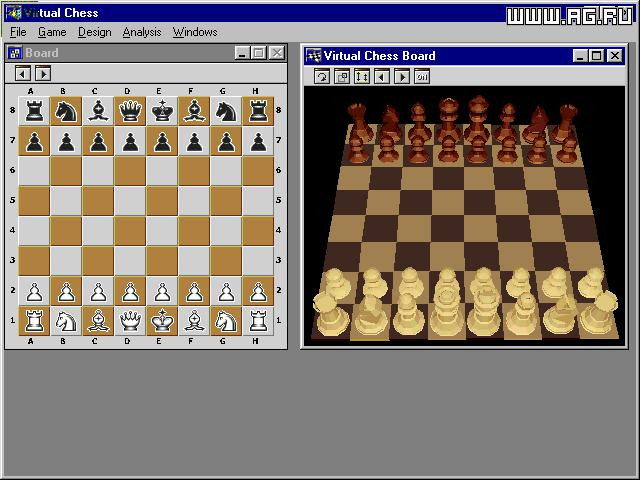Select the white knight on B1
Screen dimensions: 640x480
66,321
